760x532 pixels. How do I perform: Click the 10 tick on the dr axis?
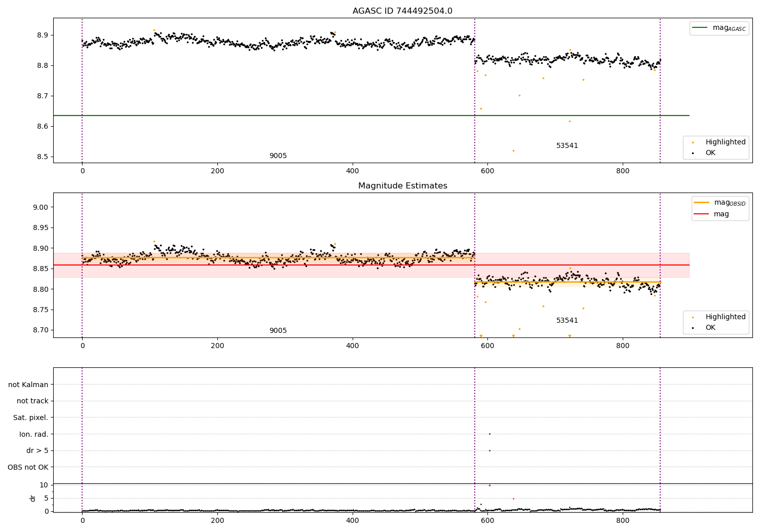coord(44,485)
